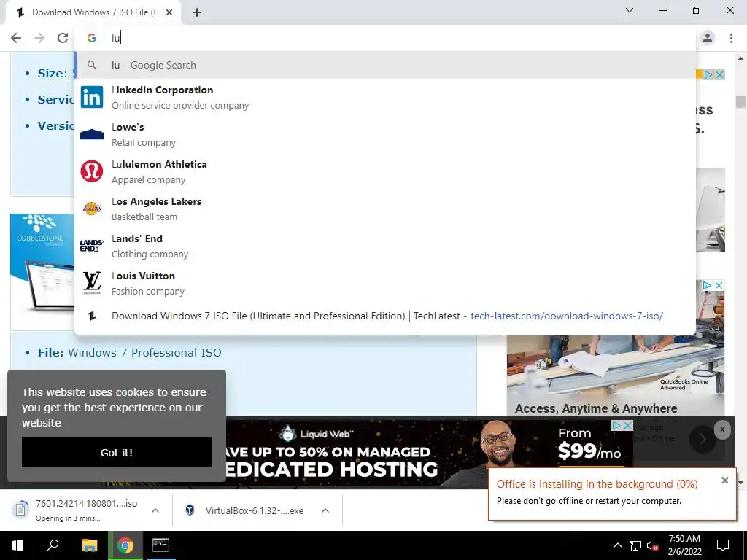
Task: Accept cookies with Got it! button
Action: pyautogui.click(x=117, y=452)
